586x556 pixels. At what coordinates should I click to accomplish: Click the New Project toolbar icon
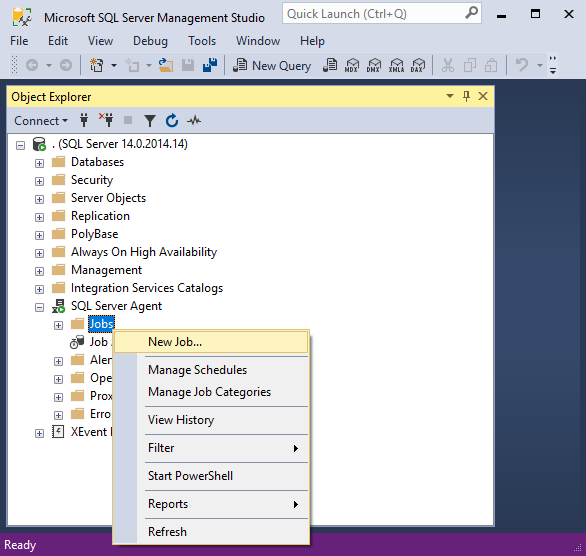tap(97, 65)
